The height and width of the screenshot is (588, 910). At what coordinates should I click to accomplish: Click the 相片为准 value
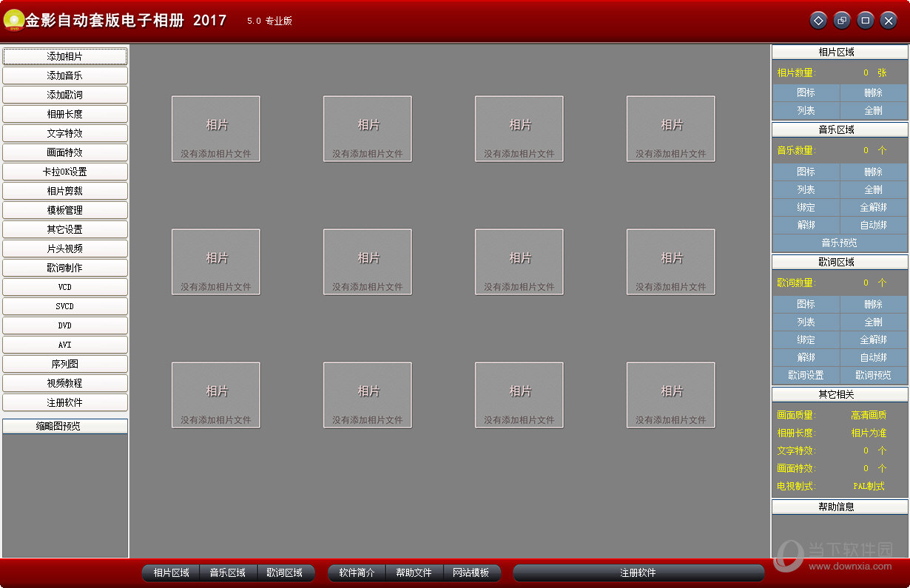point(869,433)
